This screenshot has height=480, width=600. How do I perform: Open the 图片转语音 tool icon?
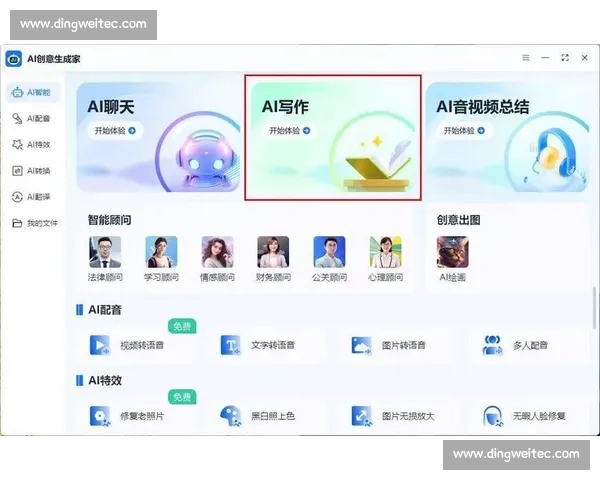(x=362, y=345)
